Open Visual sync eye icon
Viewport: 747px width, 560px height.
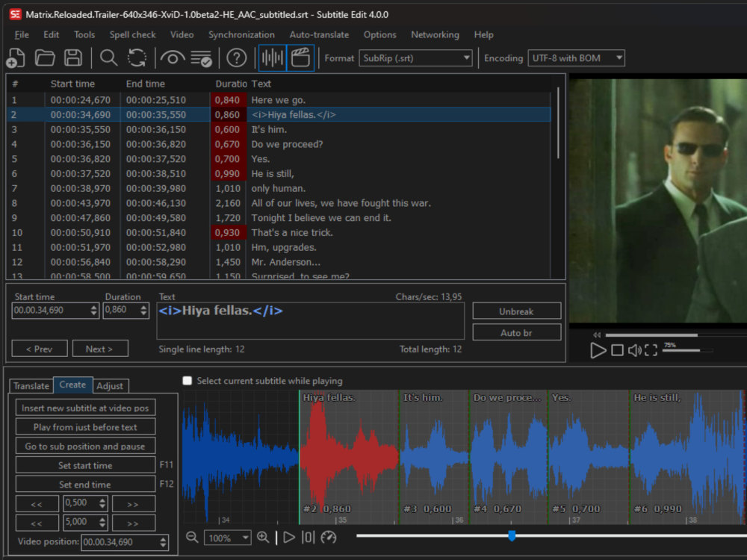click(173, 58)
